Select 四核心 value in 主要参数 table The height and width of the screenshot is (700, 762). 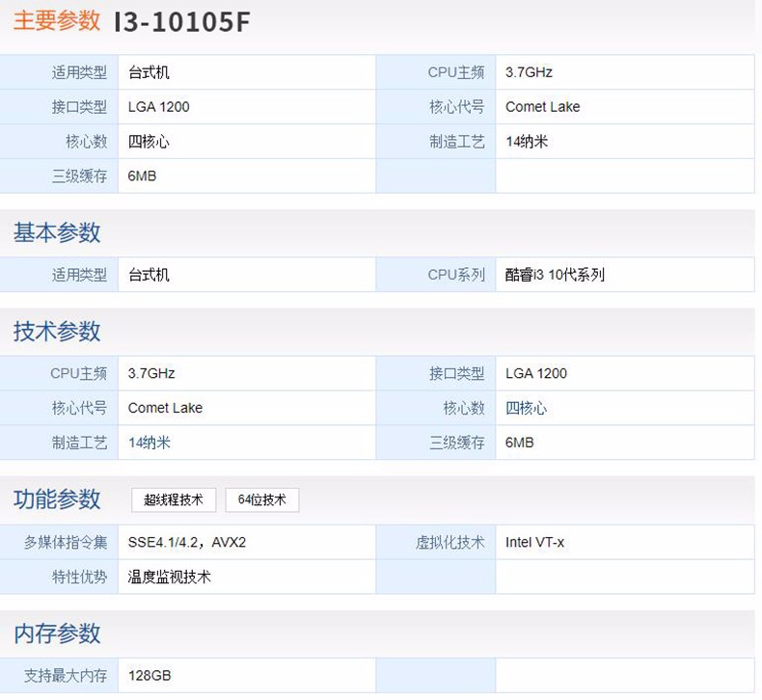[149, 142]
